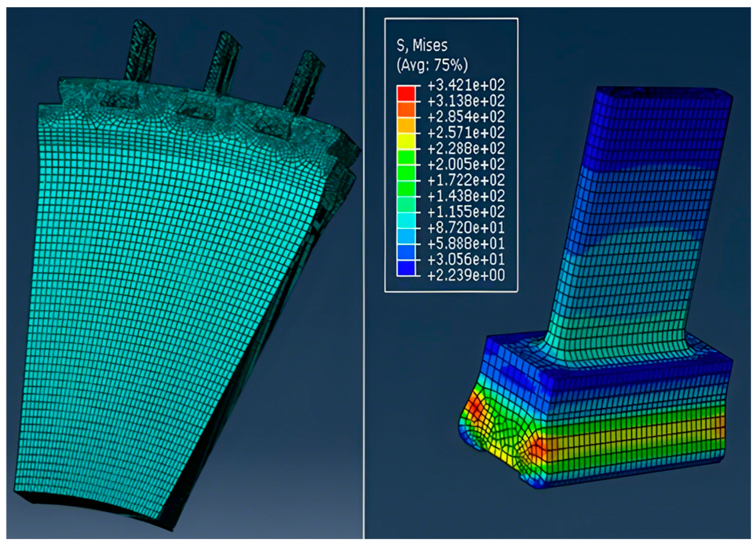Click the darkest blue swatch at the legend bottom
The height and width of the screenshot is (545, 756).
[406, 267]
